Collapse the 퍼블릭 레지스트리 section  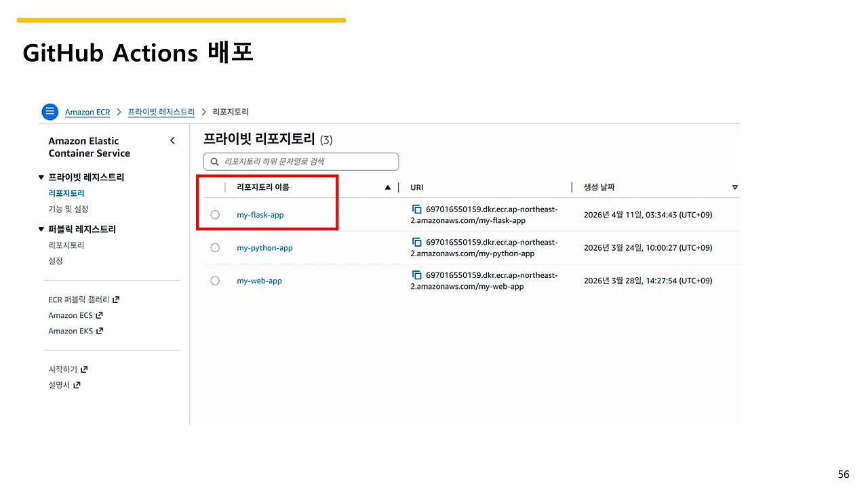click(x=41, y=230)
